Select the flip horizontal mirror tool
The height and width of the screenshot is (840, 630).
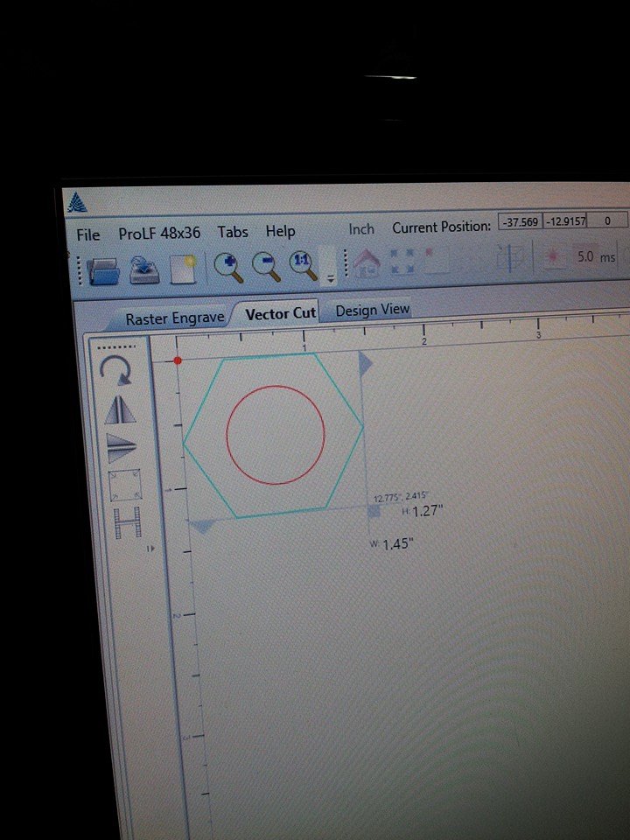tap(121, 410)
